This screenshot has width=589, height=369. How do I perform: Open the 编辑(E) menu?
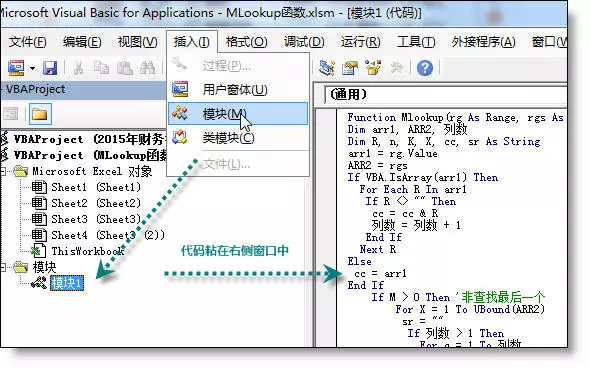(x=82, y=42)
